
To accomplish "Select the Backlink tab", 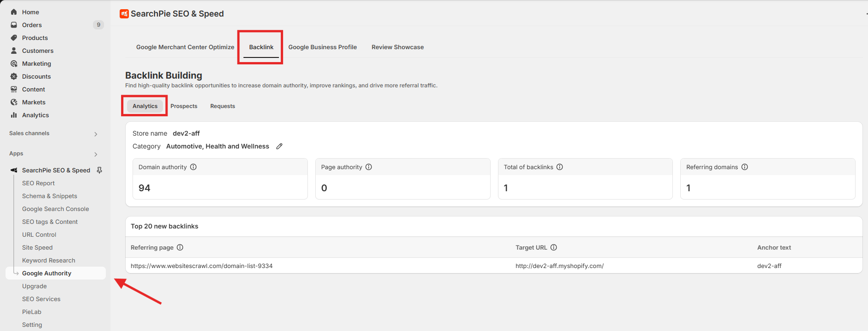I will coord(261,47).
